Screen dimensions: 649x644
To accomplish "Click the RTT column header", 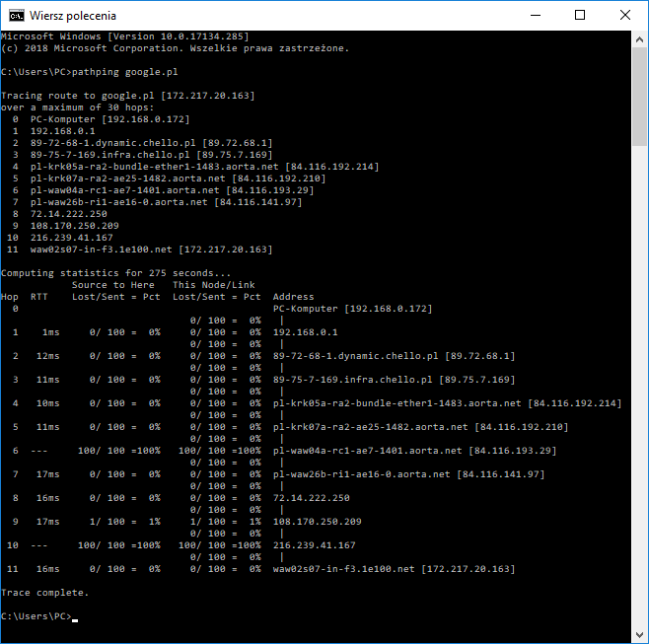I will click(x=39, y=297).
